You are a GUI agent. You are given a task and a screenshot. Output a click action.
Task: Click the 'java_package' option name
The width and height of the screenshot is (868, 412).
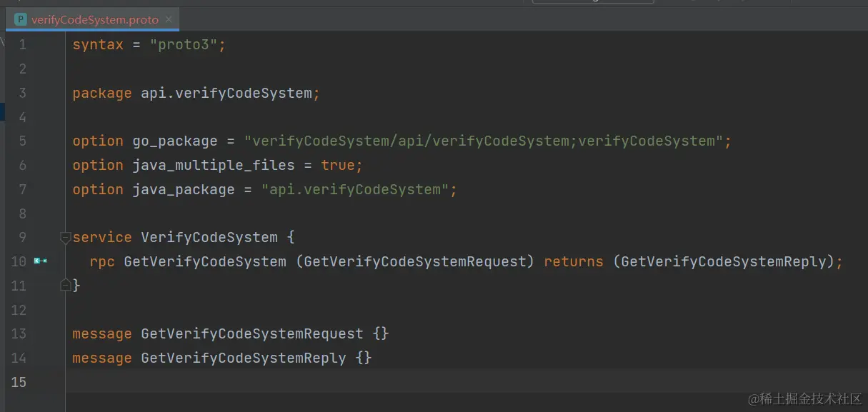(184, 189)
